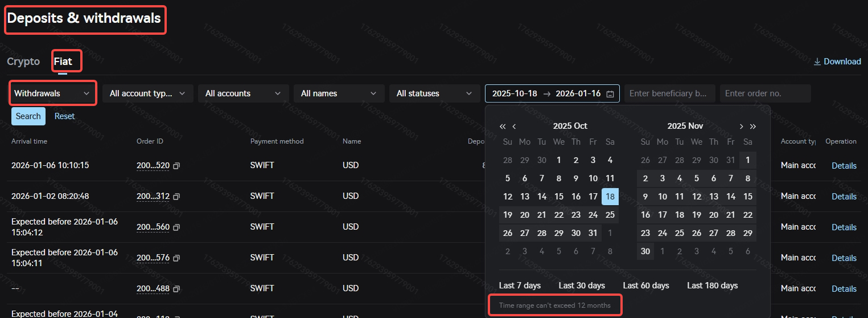Select October 25 in the calendar
The height and width of the screenshot is (318, 868).
[610, 215]
